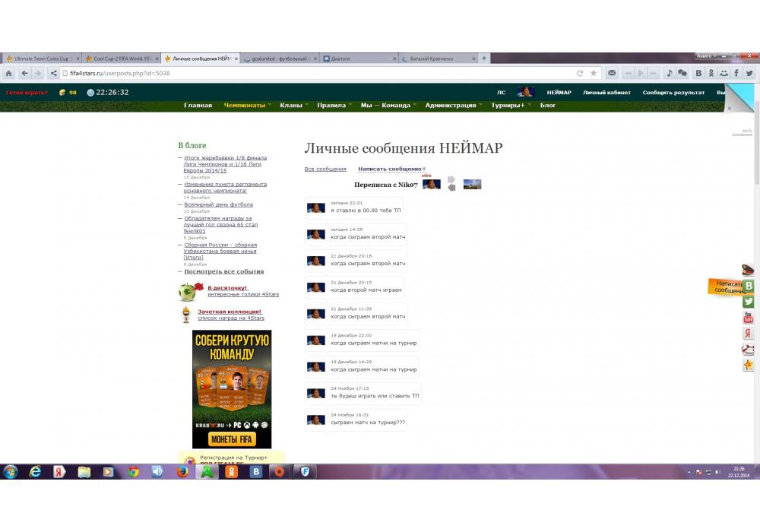The height and width of the screenshot is (532, 760).
Task: Click the browser home button
Action: tap(8, 73)
